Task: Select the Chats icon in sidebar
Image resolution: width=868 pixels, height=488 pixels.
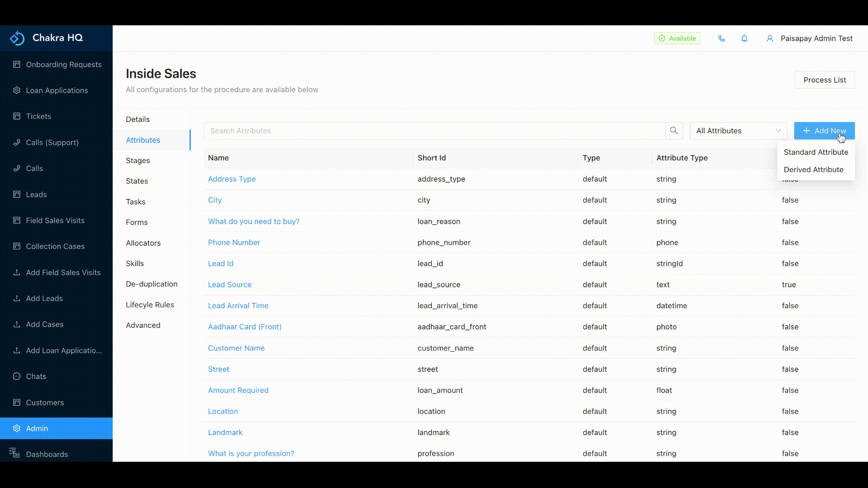Action: 16,376
